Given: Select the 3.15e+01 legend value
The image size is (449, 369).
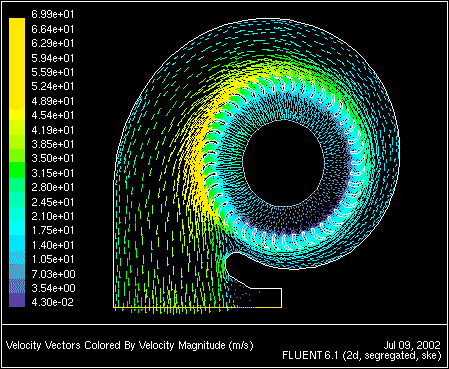Looking at the screenshot, I should pos(53,173).
